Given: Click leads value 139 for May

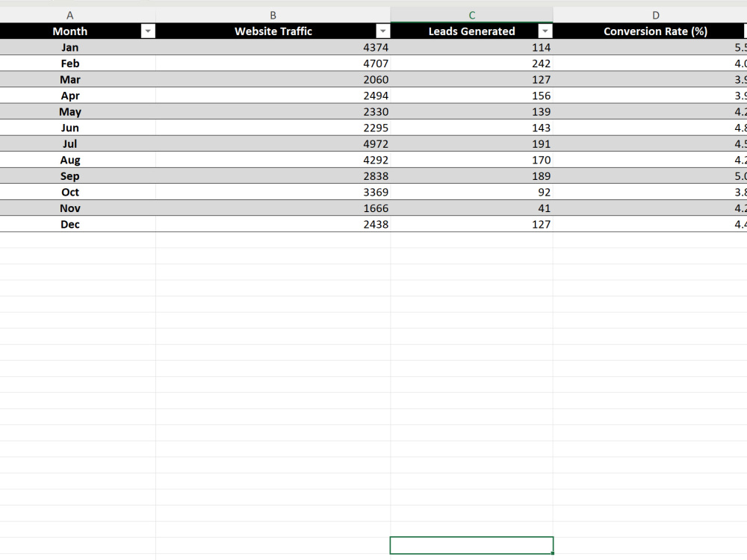Looking at the screenshot, I should point(471,112).
